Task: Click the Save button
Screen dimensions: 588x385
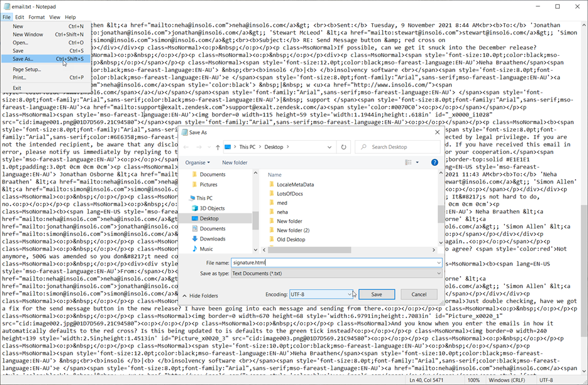Action: (376, 294)
